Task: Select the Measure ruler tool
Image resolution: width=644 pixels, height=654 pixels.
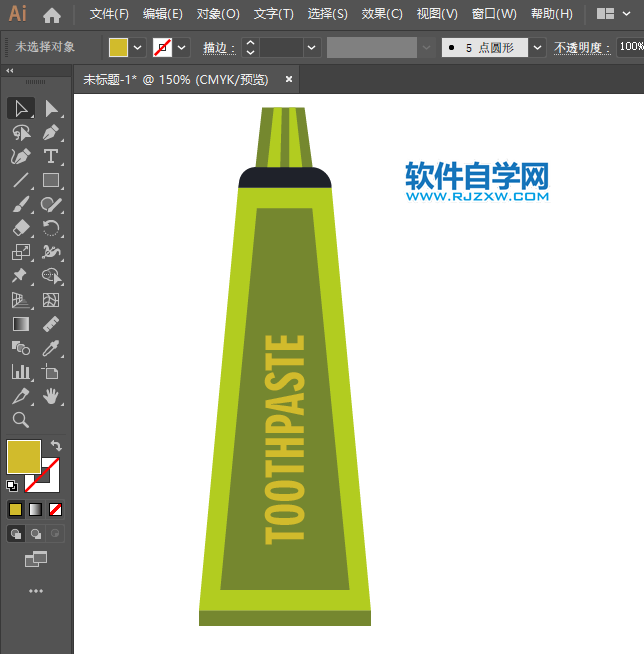Action: point(51,324)
